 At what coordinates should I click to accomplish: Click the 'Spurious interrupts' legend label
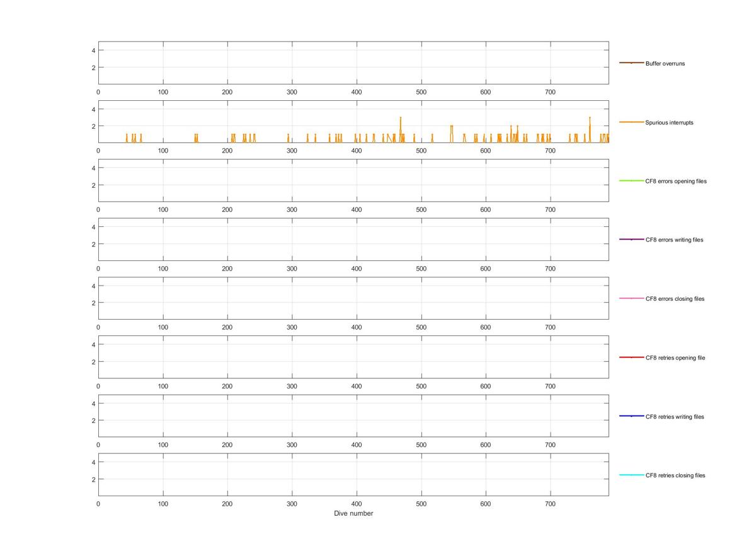click(669, 122)
